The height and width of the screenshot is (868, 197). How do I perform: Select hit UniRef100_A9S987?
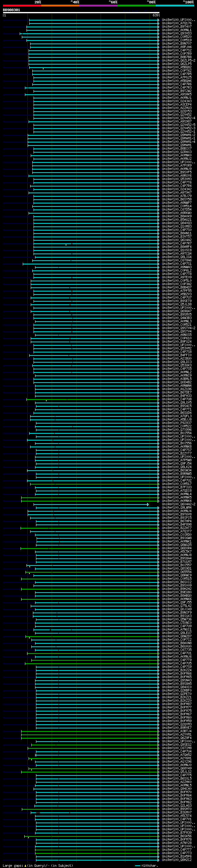coord(176,121)
